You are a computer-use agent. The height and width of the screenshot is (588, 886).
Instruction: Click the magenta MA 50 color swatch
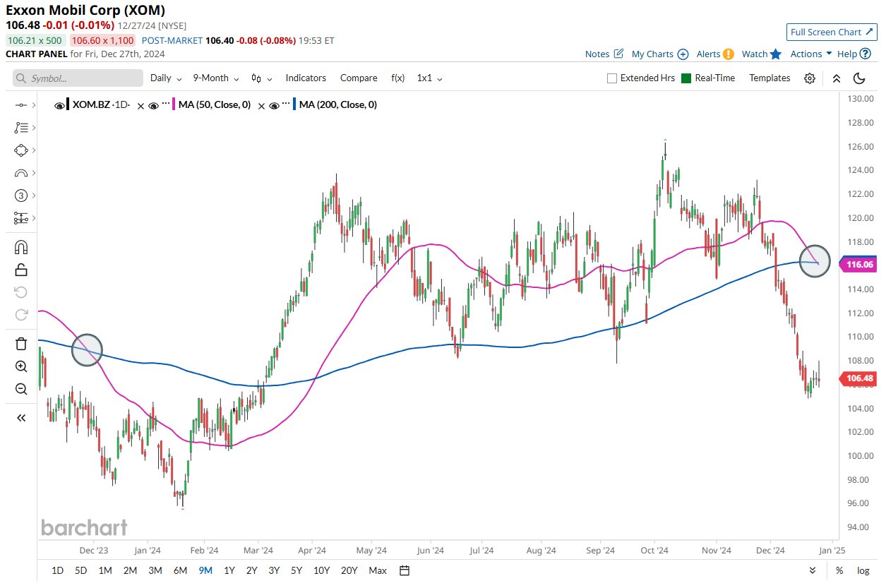(x=174, y=105)
